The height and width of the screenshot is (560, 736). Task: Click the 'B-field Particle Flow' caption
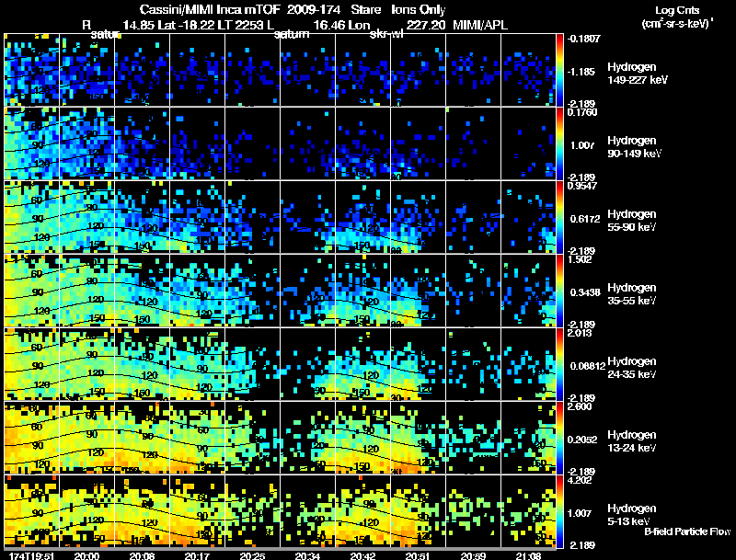(x=687, y=531)
